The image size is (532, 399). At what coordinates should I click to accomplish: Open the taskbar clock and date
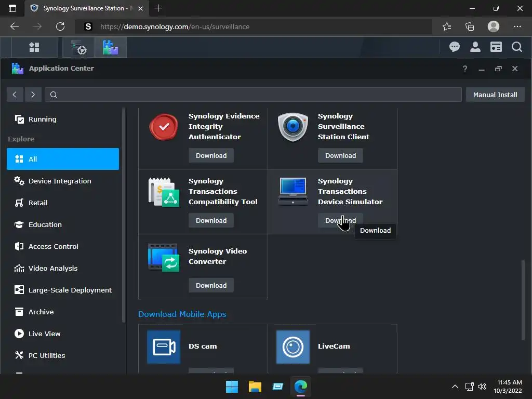508,387
